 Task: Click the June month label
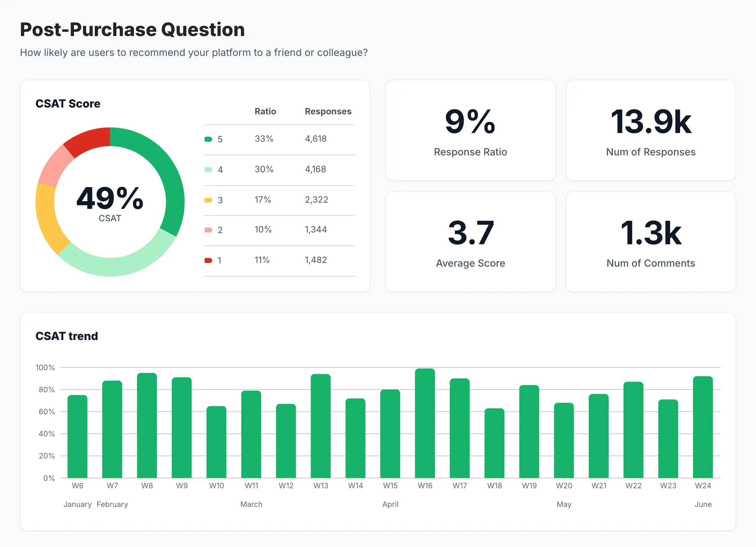pos(703,504)
